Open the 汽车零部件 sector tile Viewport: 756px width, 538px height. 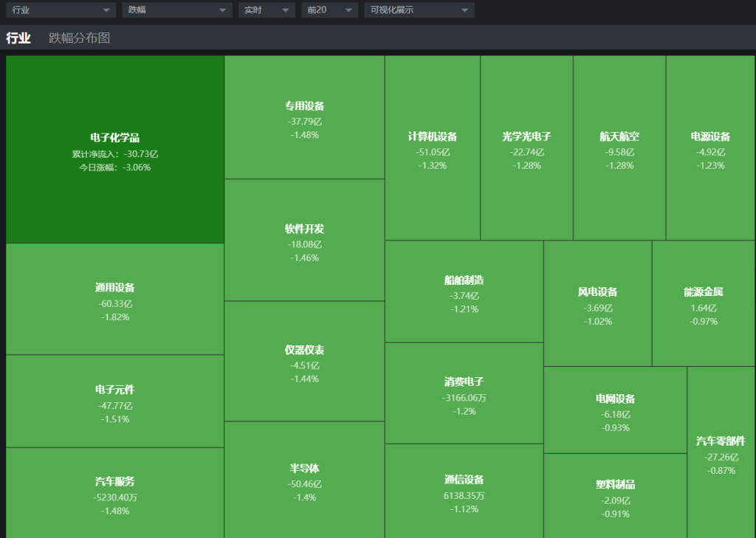721,453
